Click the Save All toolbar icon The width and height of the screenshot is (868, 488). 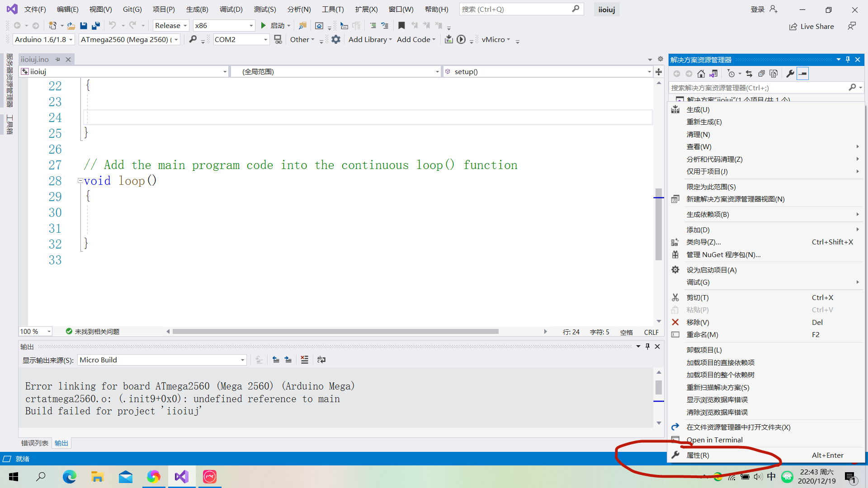96,26
